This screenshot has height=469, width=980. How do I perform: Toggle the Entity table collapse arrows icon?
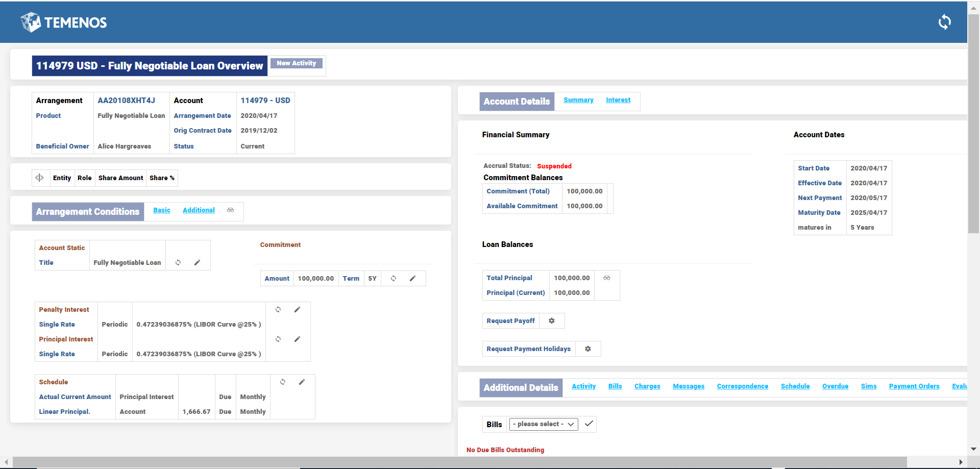coord(39,178)
